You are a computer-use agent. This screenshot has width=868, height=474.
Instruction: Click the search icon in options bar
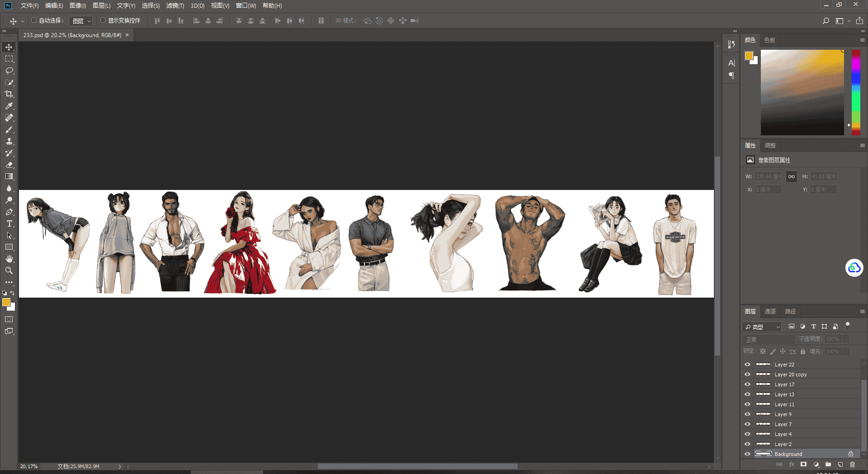[826, 21]
